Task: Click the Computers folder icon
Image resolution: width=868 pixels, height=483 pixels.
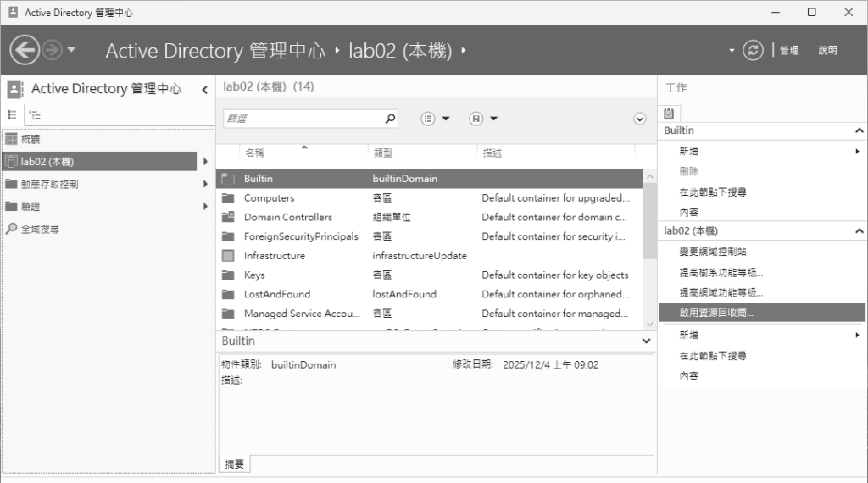Action: click(227, 198)
